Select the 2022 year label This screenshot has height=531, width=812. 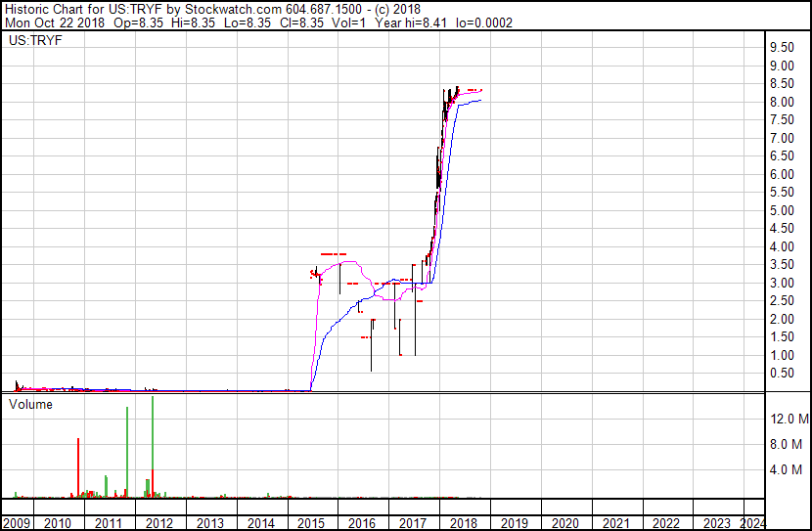point(666,523)
